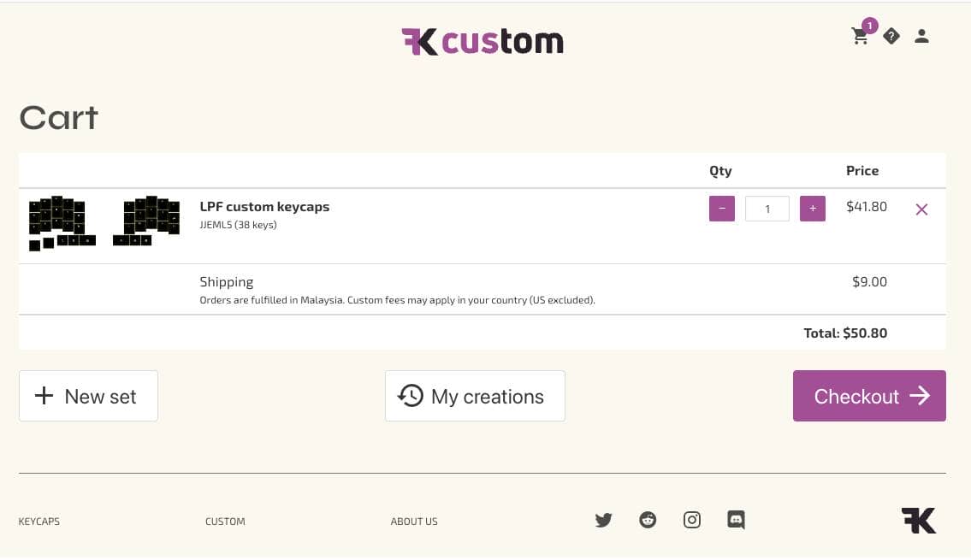Proceed to Checkout

pos(869,396)
